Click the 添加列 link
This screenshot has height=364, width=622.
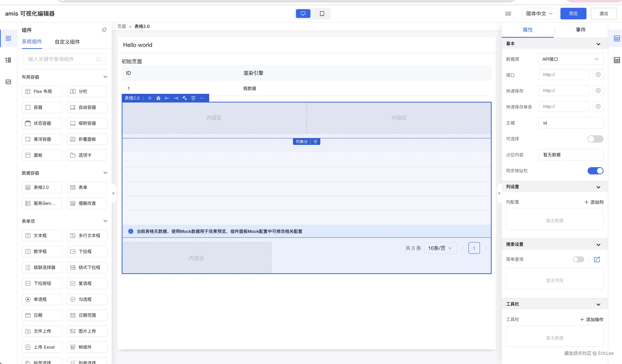click(x=594, y=202)
